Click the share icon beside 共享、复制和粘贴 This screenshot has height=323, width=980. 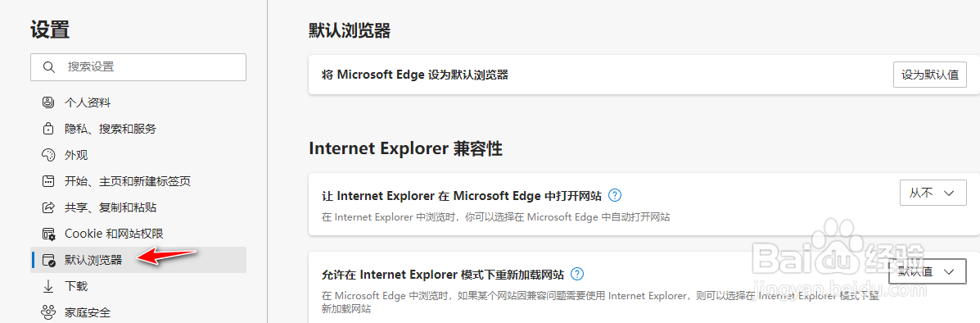point(48,207)
